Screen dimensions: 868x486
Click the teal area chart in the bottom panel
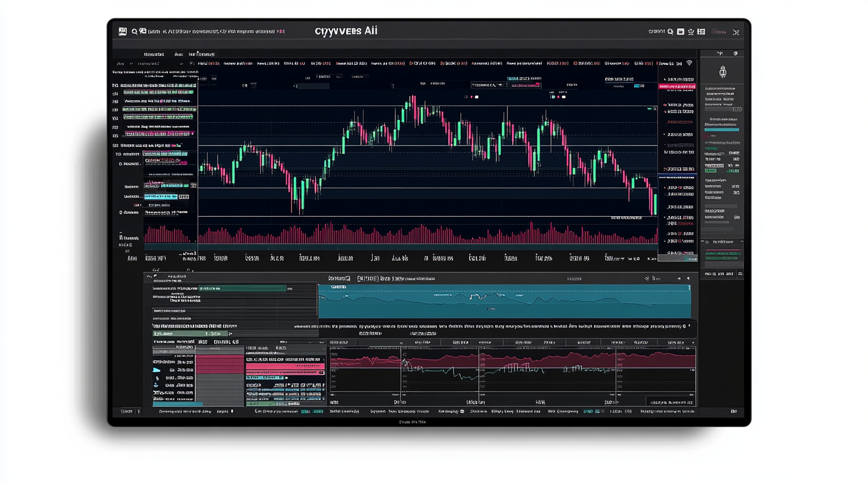pos(504,301)
